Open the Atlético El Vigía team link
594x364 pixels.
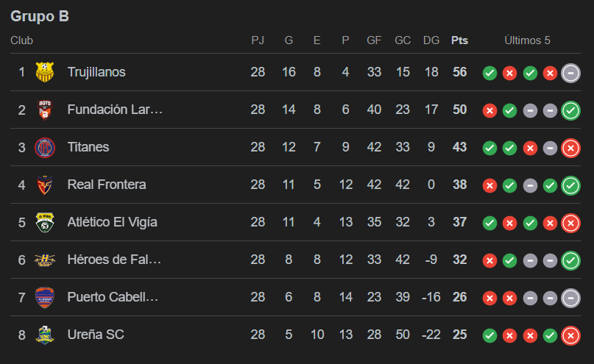click(x=112, y=222)
